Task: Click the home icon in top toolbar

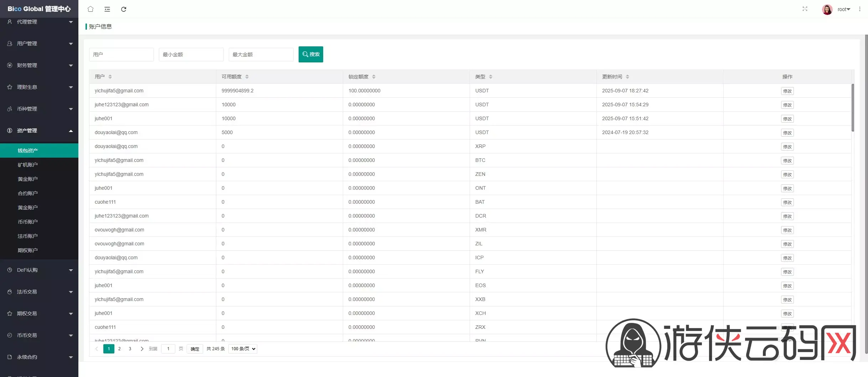Action: (91, 9)
